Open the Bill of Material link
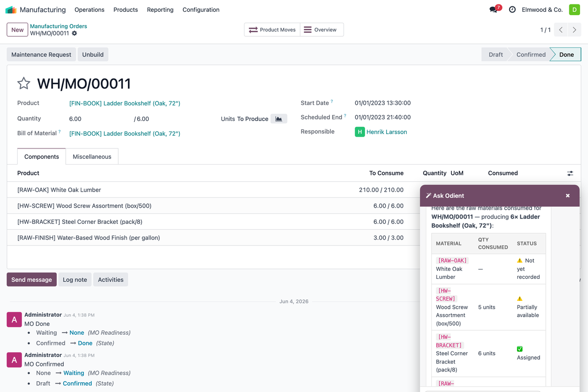The height and width of the screenshot is (392, 588). (x=125, y=134)
